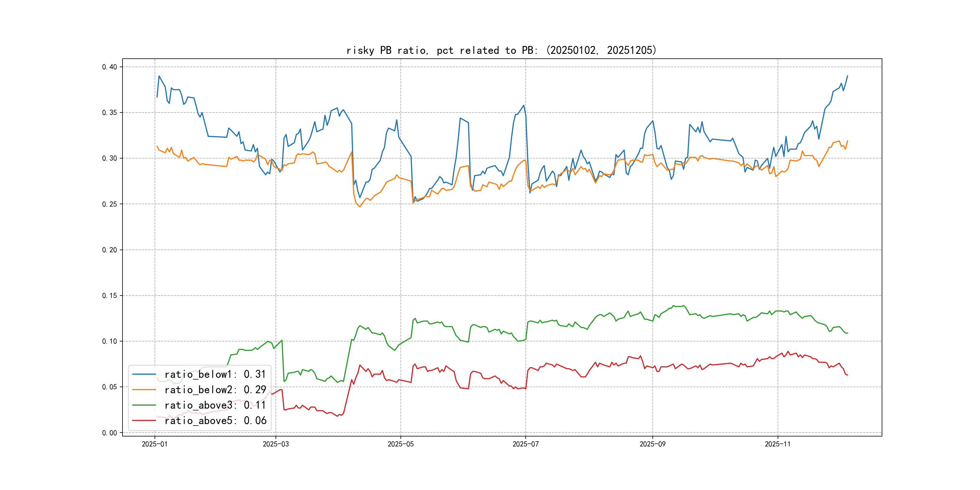Click the 2025-07 x-axis tick label

pyautogui.click(x=525, y=444)
